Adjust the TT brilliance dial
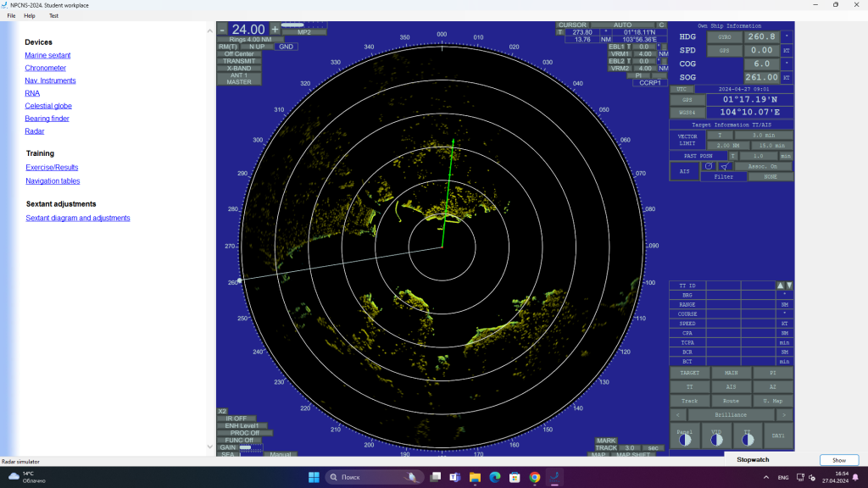Viewport: 868px width, 488px height. coord(748,440)
